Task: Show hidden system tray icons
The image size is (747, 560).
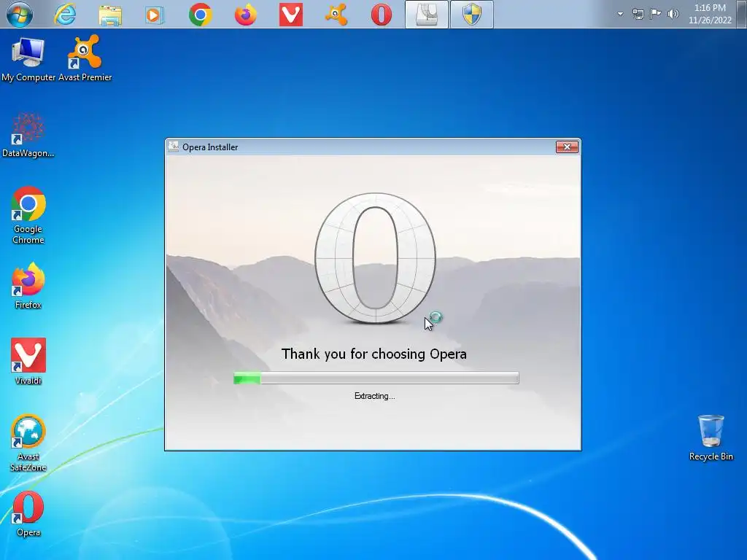Action: 620,14
